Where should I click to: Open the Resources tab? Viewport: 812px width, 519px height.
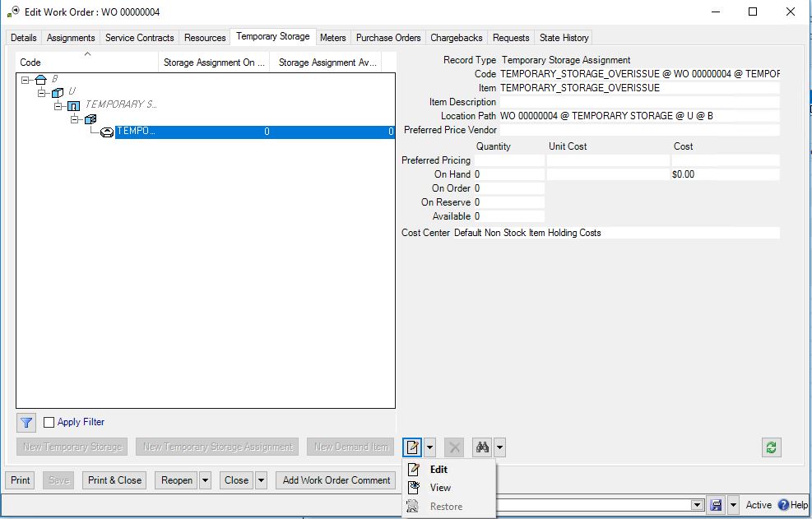click(205, 38)
